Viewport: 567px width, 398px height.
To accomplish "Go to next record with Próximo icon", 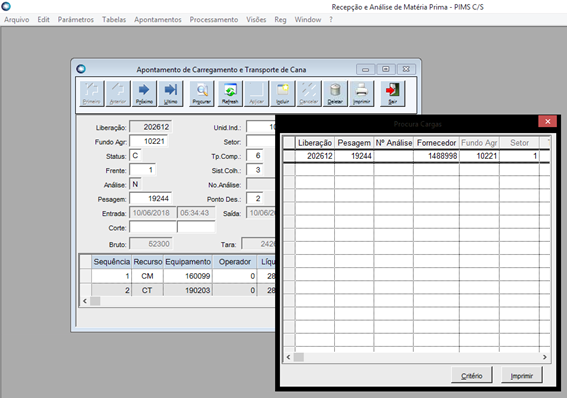I will pyautogui.click(x=144, y=94).
